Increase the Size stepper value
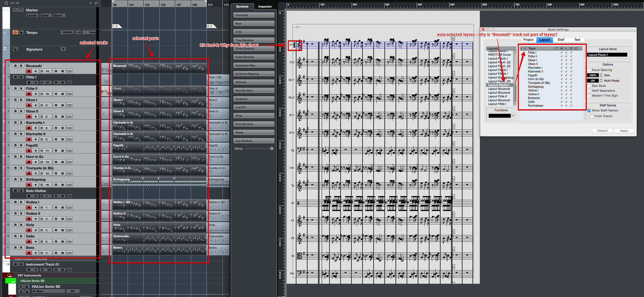 click(601, 74)
